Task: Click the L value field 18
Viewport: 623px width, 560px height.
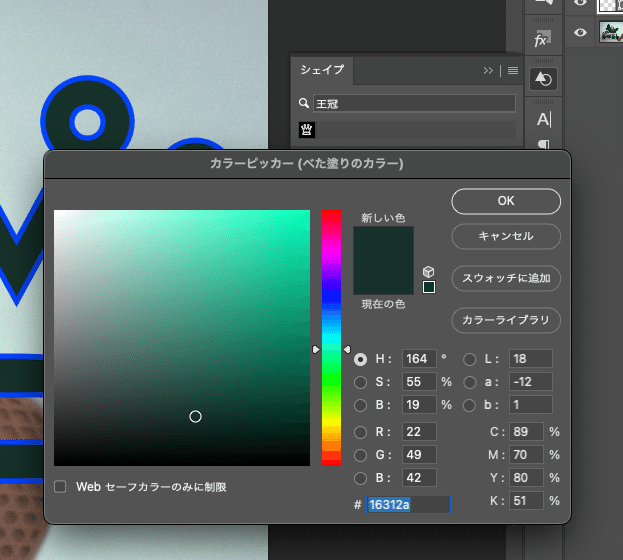Action: [x=531, y=359]
